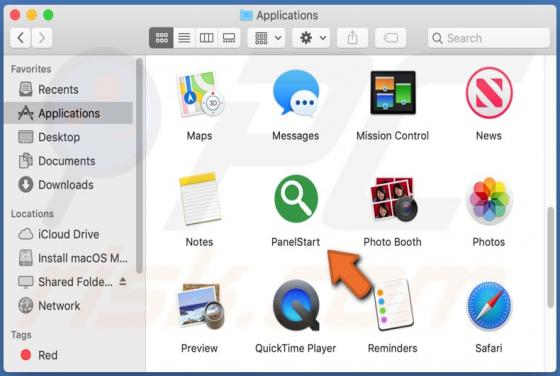Launch the Safari compass icon
This screenshot has height=376, width=560.
[489, 306]
